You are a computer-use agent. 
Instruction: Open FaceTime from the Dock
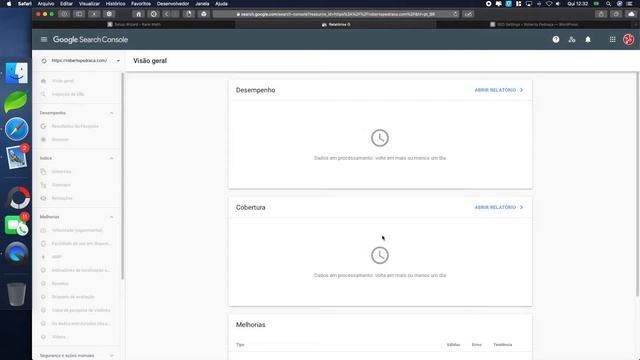click(16, 225)
